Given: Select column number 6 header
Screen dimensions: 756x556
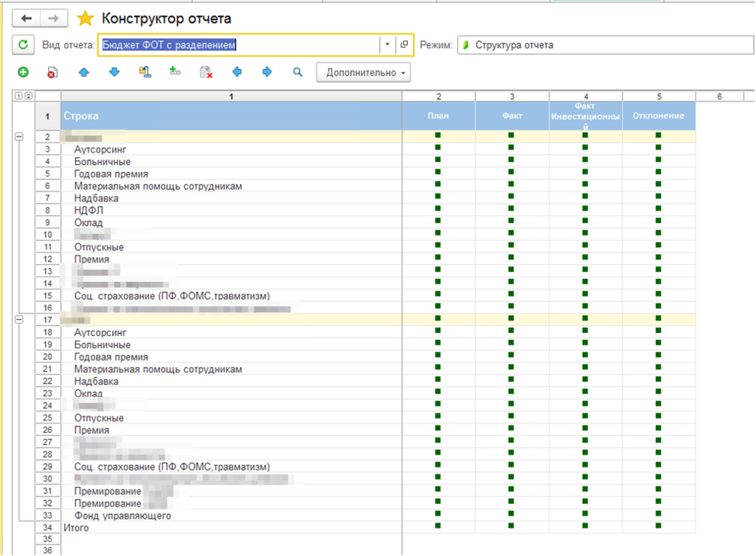Looking at the screenshot, I should click(x=720, y=97).
